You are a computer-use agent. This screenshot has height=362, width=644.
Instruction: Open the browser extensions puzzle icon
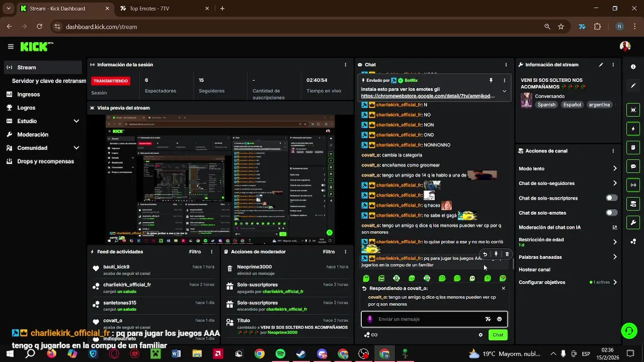597,27
